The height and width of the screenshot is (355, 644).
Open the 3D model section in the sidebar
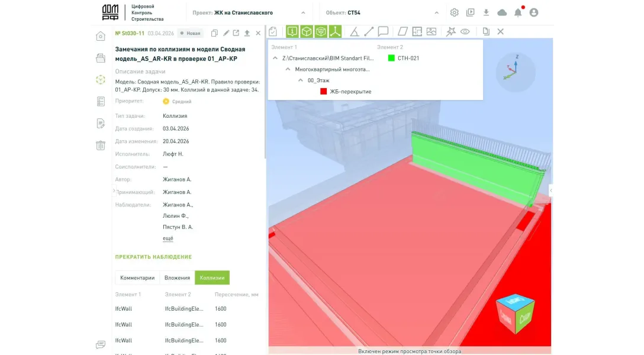[x=101, y=80]
